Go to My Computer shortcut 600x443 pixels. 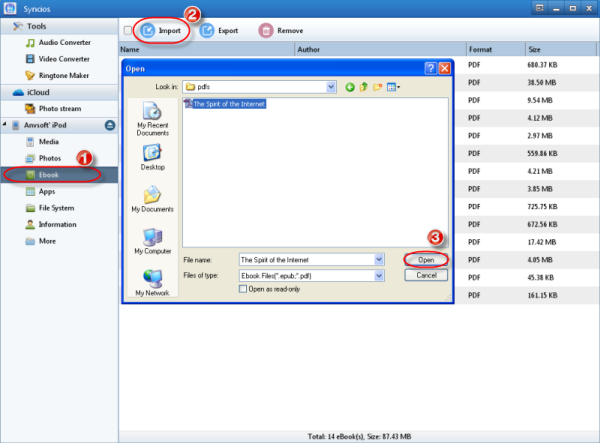click(x=152, y=241)
